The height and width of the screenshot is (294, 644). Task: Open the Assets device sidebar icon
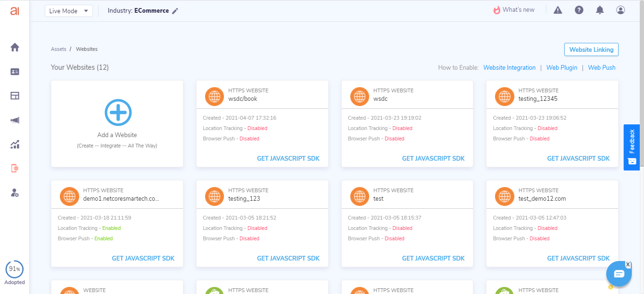tap(15, 168)
